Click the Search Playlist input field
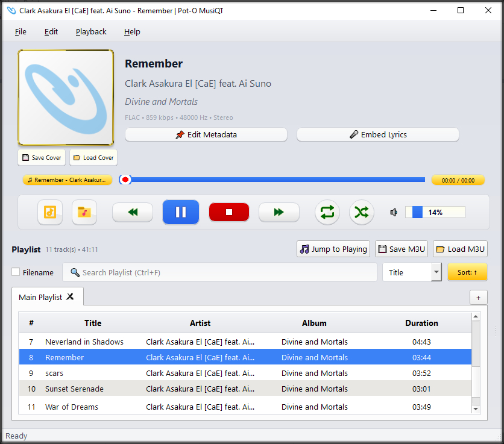 pos(220,272)
